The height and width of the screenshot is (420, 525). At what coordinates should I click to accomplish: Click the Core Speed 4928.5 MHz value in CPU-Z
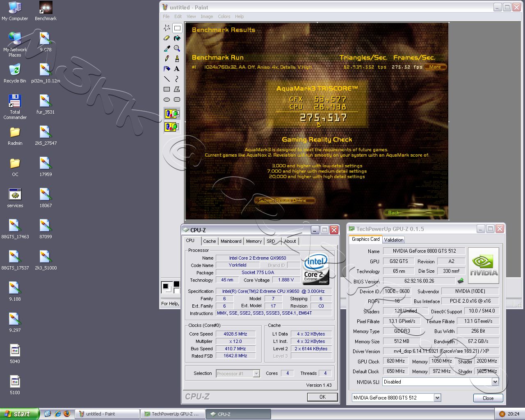click(235, 334)
